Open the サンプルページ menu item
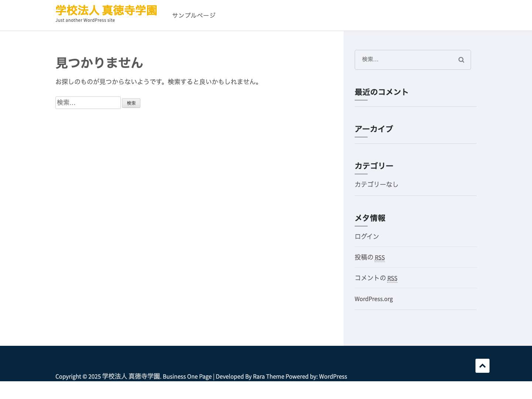Viewport: 532px width, 399px height. coord(193,15)
